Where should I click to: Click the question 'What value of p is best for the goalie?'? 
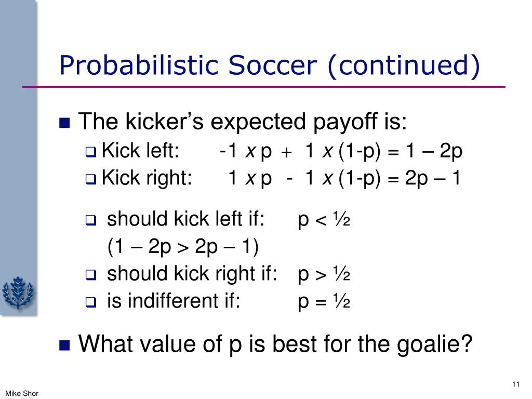[x=275, y=344]
